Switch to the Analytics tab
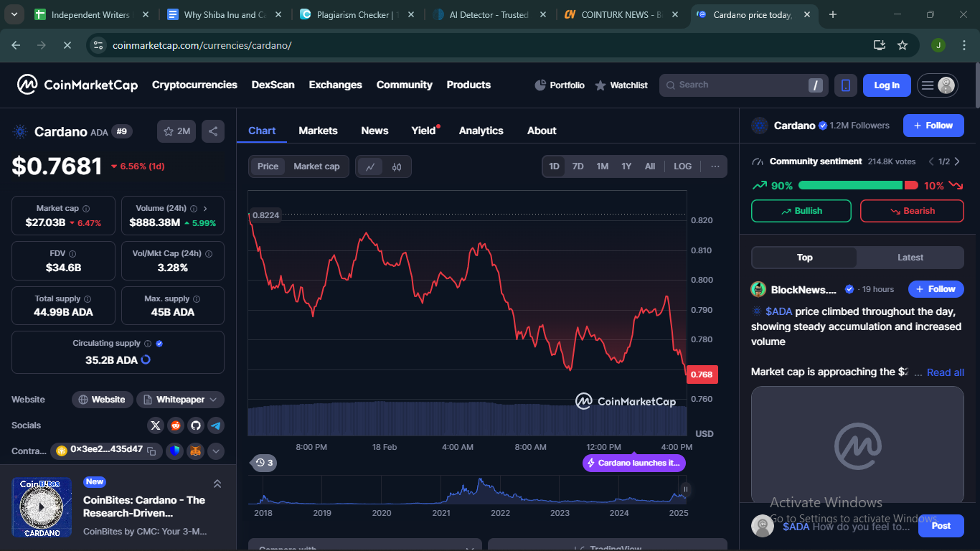Viewport: 980px width, 551px height. coord(481,131)
